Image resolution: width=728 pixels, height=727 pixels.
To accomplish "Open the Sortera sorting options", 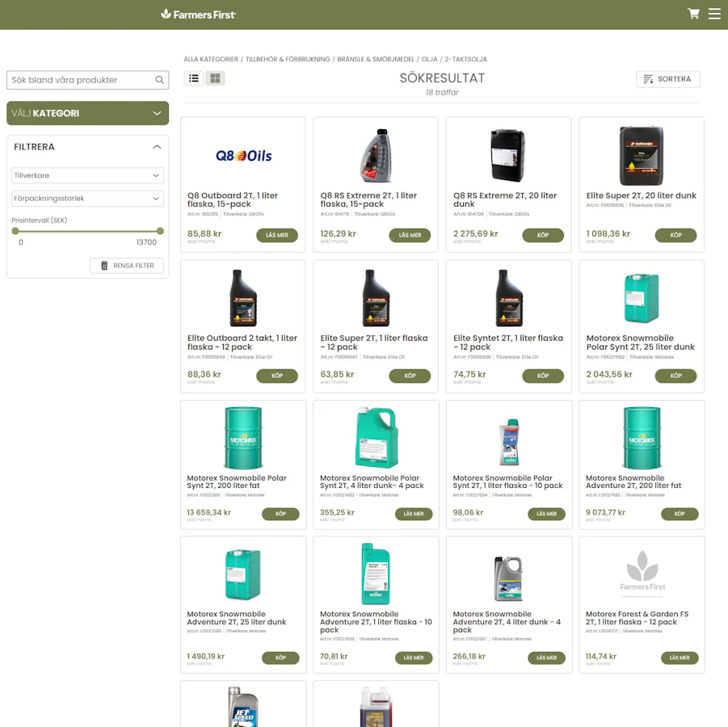I will (x=667, y=79).
